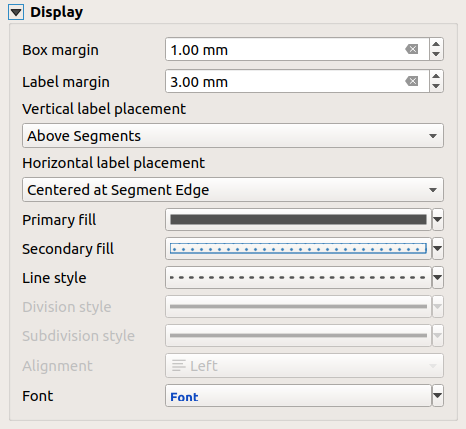The image size is (466, 429).
Task: Click the Horizontal label placement label
Action: [113, 163]
